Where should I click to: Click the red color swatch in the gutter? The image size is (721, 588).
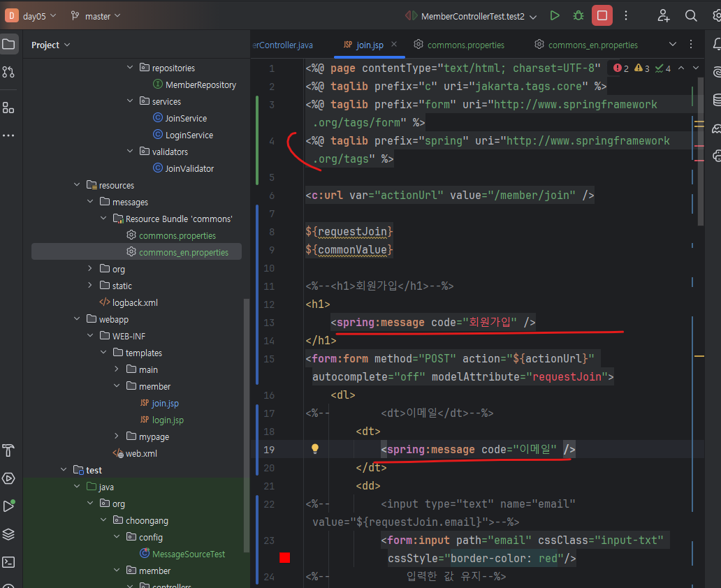point(284,558)
